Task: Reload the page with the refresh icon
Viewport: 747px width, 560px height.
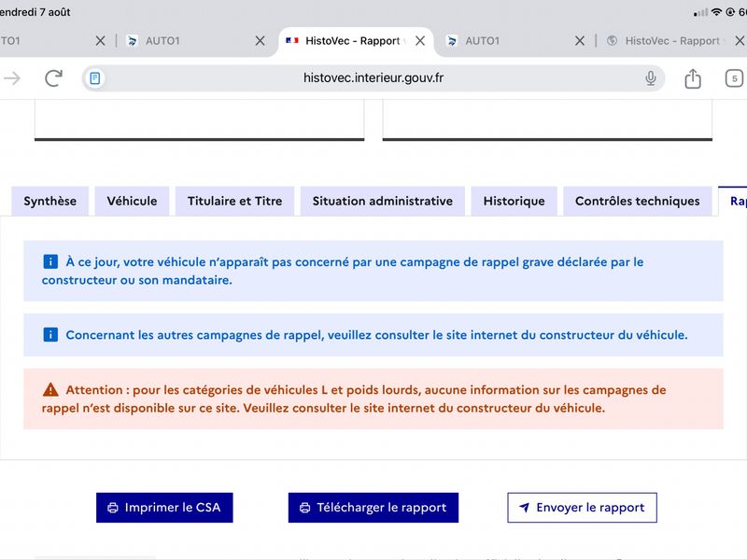Action: point(53,78)
